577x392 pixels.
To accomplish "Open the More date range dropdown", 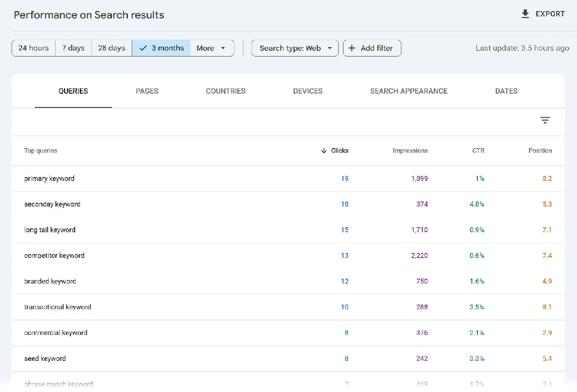I will click(212, 48).
